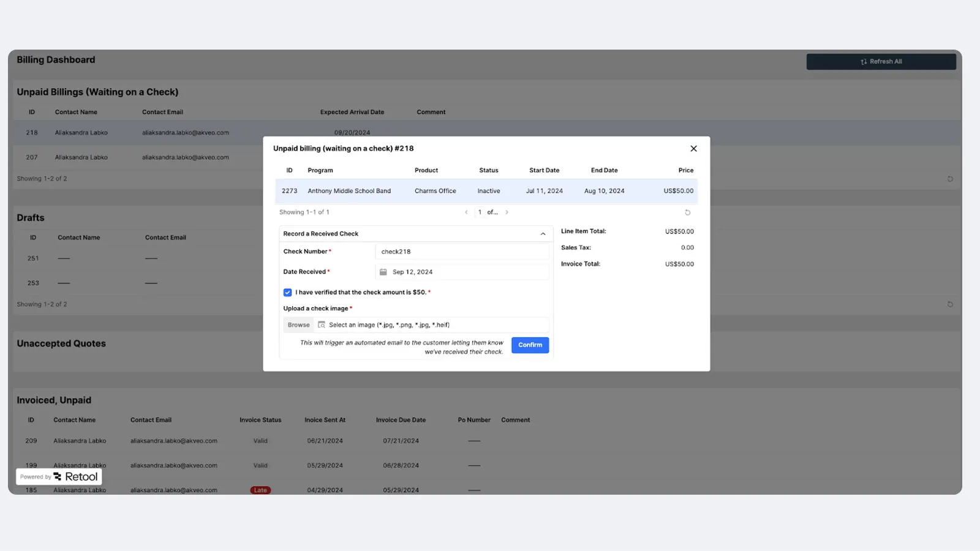Image resolution: width=980 pixels, height=551 pixels.
Task: Select invoice row 209
Action: tap(486, 441)
